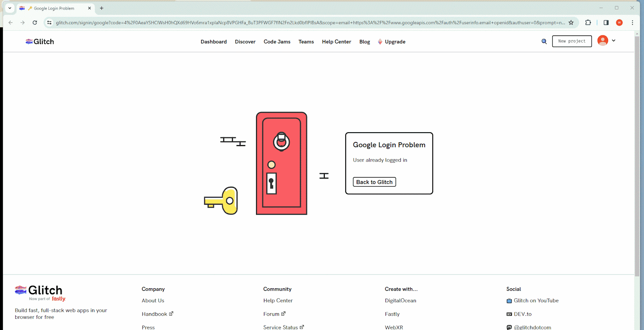Image resolution: width=644 pixels, height=330 pixels.
Task: Click the page vertical scrollbar
Action: (637, 156)
